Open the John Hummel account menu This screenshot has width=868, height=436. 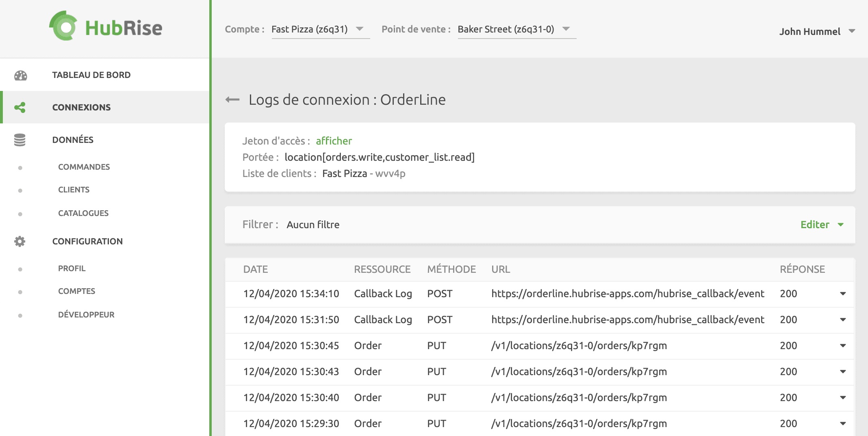click(x=818, y=31)
